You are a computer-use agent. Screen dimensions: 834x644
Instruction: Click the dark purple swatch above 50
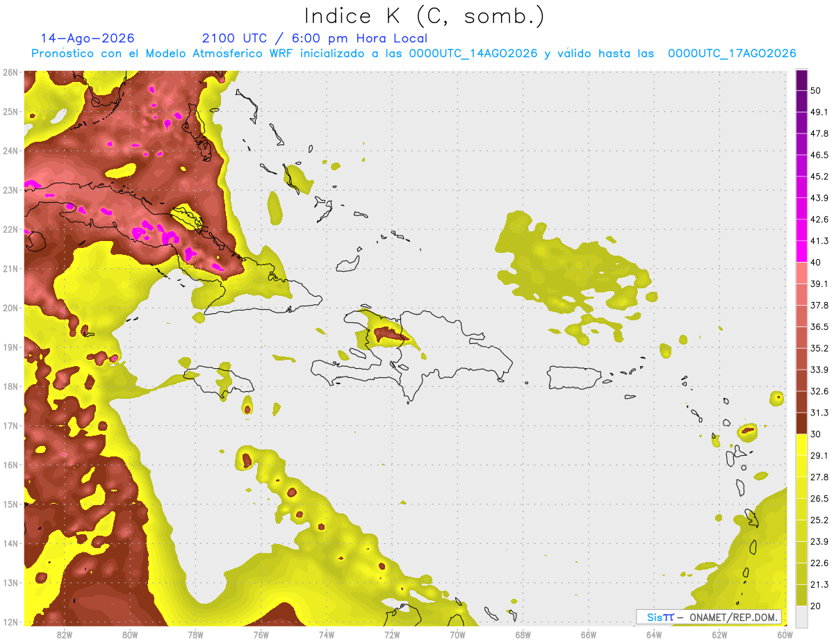tap(802, 80)
